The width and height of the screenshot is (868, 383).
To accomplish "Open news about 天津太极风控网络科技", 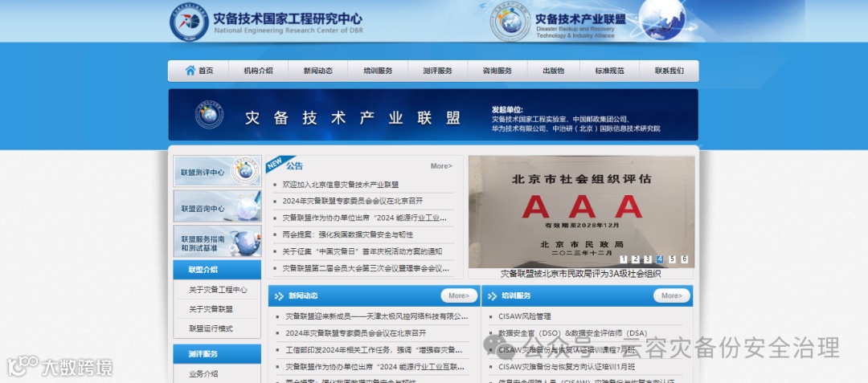I will click(377, 316).
